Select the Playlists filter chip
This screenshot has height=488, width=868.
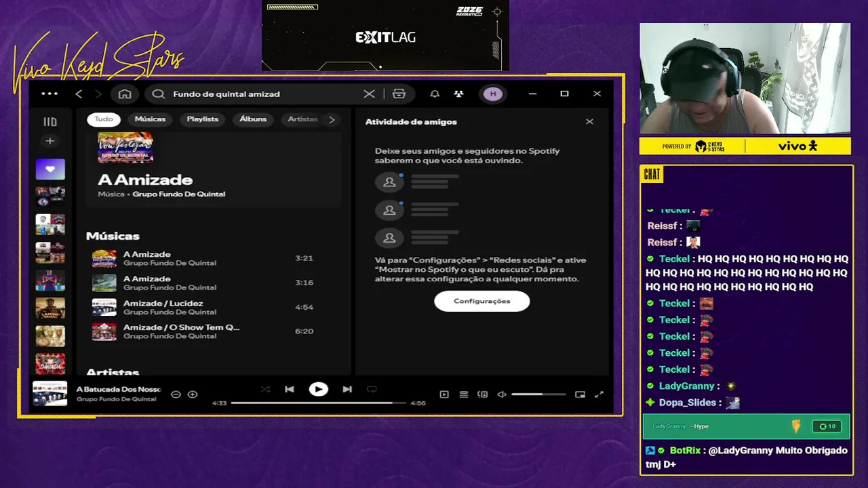[x=203, y=119]
